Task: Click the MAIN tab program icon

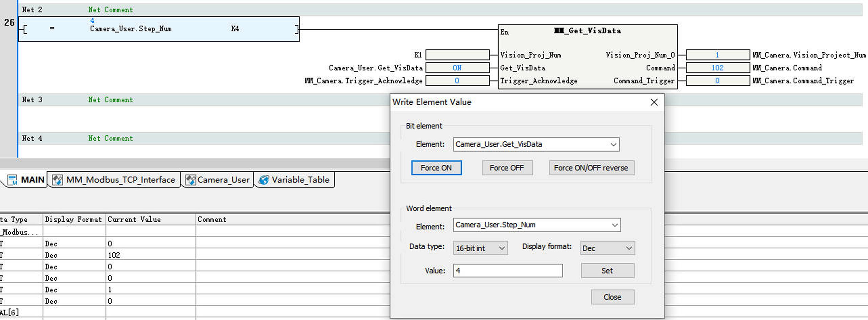Action: (x=12, y=180)
